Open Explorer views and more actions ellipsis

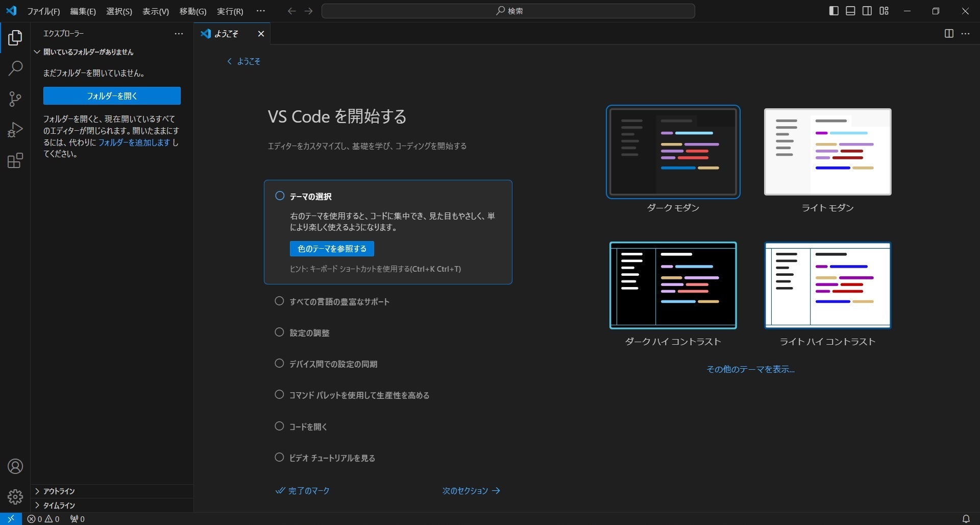(179, 34)
